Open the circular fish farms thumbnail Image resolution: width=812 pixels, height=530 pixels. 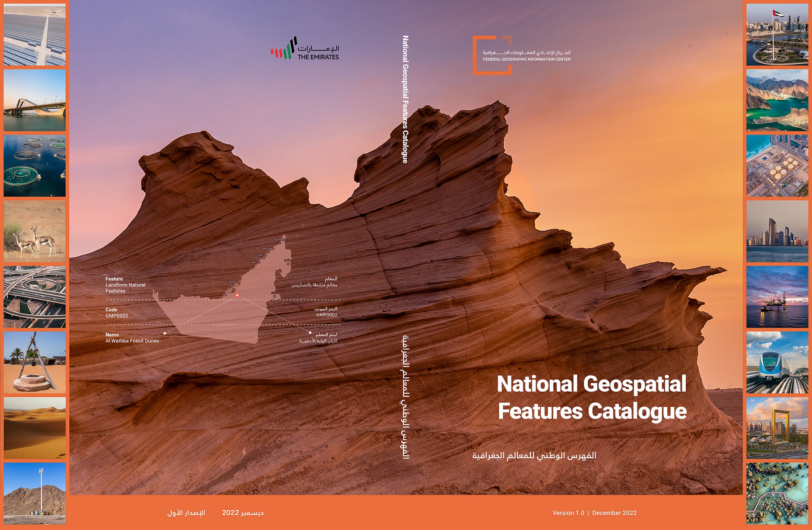coord(35,166)
